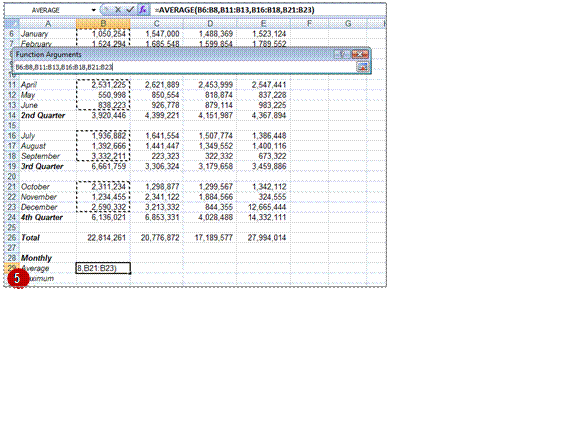Click cell with value 20,776,872
580x433 pixels.
[156, 237]
